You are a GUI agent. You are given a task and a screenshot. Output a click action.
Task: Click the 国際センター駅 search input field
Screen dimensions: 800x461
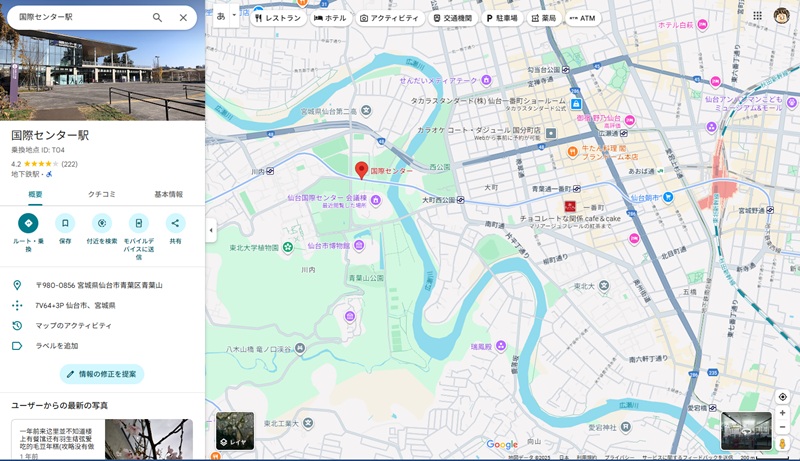click(80, 17)
